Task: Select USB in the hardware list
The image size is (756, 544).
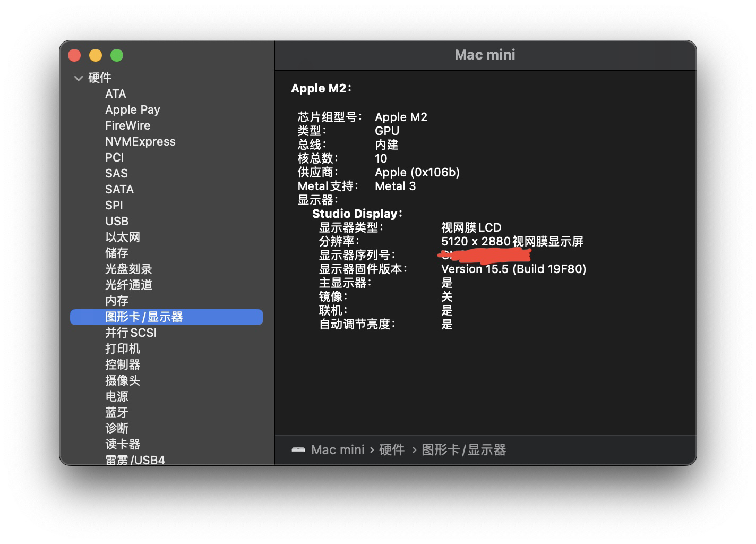Action: (x=117, y=221)
